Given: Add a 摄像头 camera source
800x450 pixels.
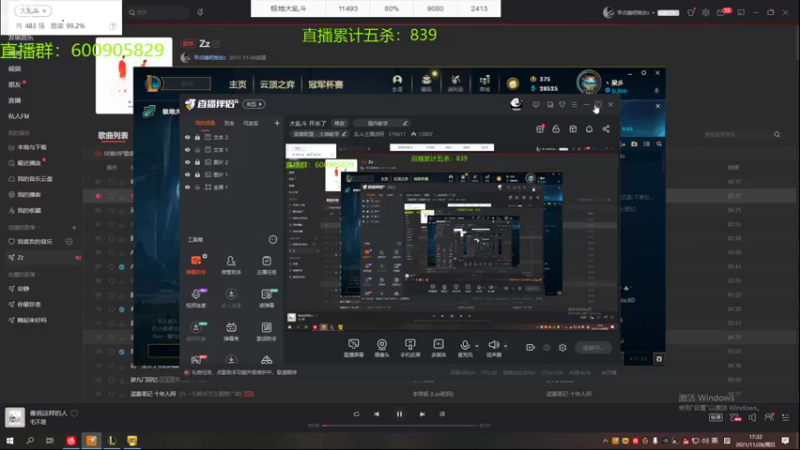Looking at the screenshot, I should click(x=382, y=348).
